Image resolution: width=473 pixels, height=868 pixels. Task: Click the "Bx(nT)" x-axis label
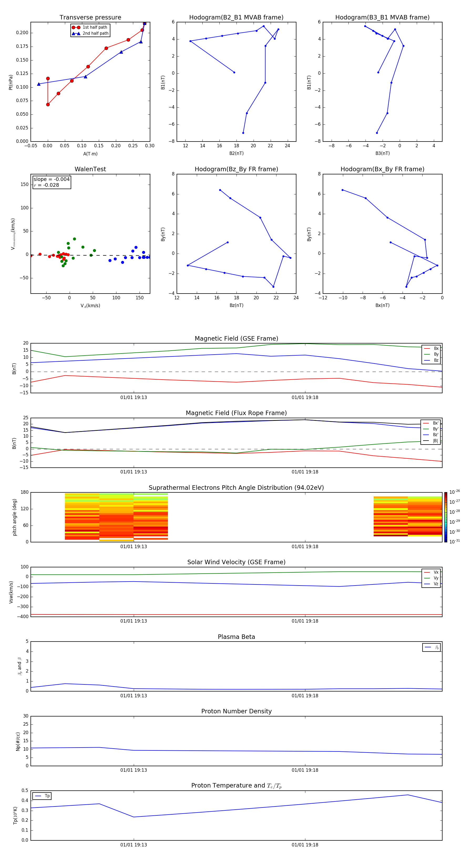pos(382,305)
